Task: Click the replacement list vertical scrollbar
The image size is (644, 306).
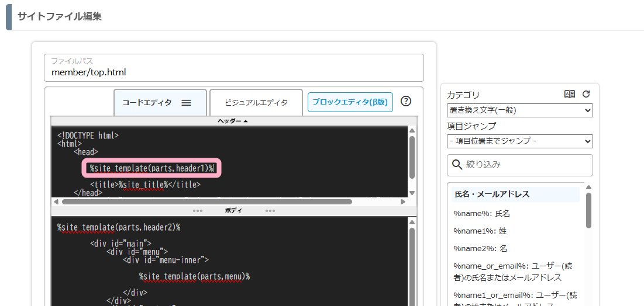Action: [x=588, y=210]
